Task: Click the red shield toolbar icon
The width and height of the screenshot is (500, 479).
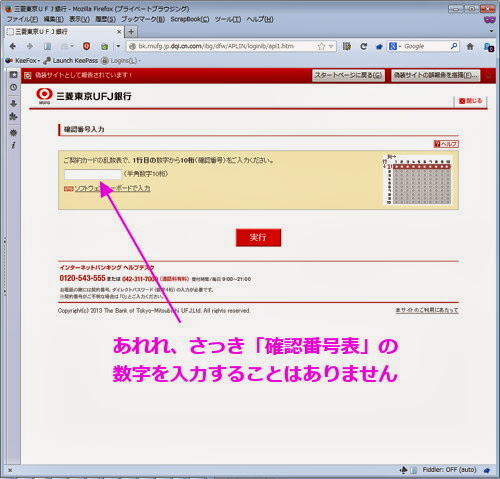Action: tap(86, 46)
